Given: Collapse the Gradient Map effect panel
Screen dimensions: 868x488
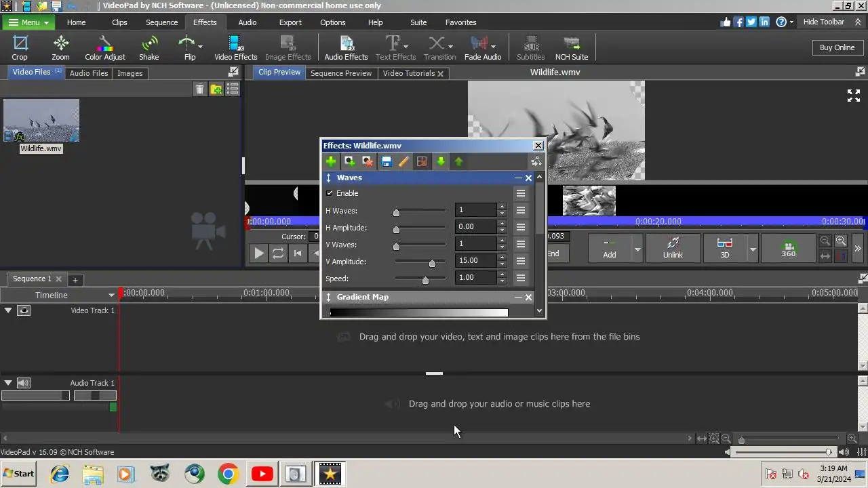Looking at the screenshot, I should coord(518,298).
